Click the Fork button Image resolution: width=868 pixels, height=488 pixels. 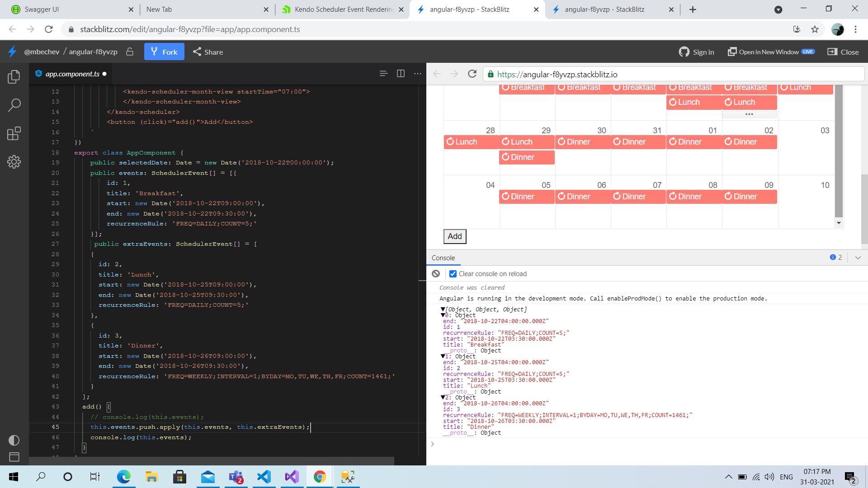(164, 52)
